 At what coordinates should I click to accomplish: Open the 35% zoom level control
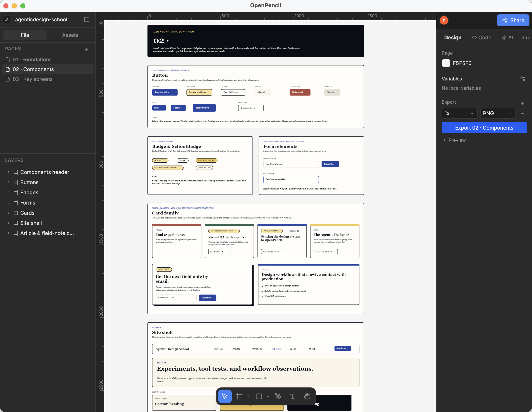coord(526,37)
